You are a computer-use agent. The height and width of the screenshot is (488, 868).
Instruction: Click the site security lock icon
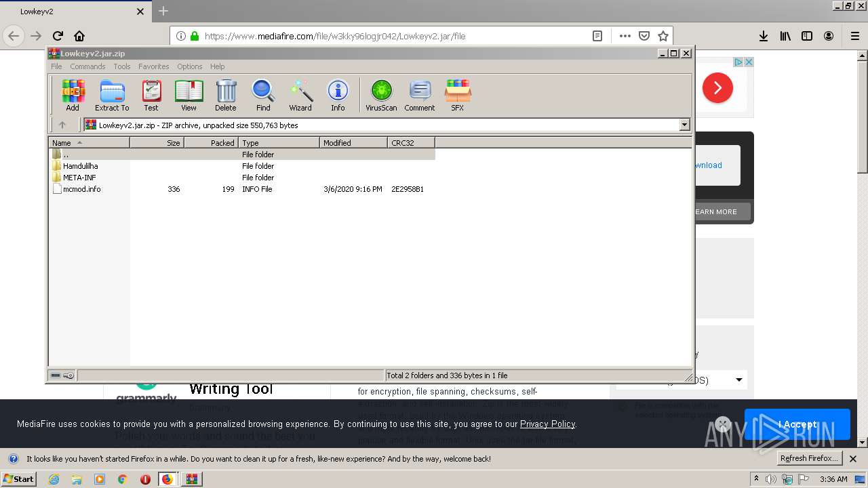coord(195,36)
